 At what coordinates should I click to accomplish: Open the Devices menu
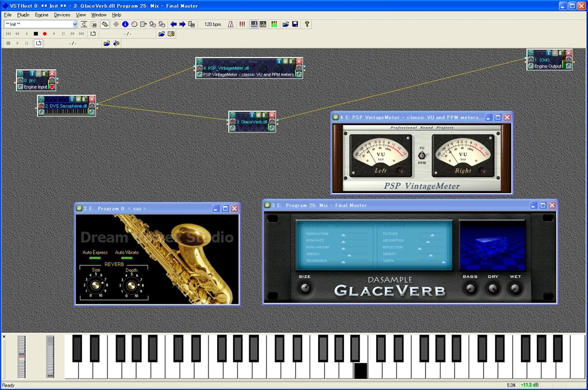click(x=62, y=14)
